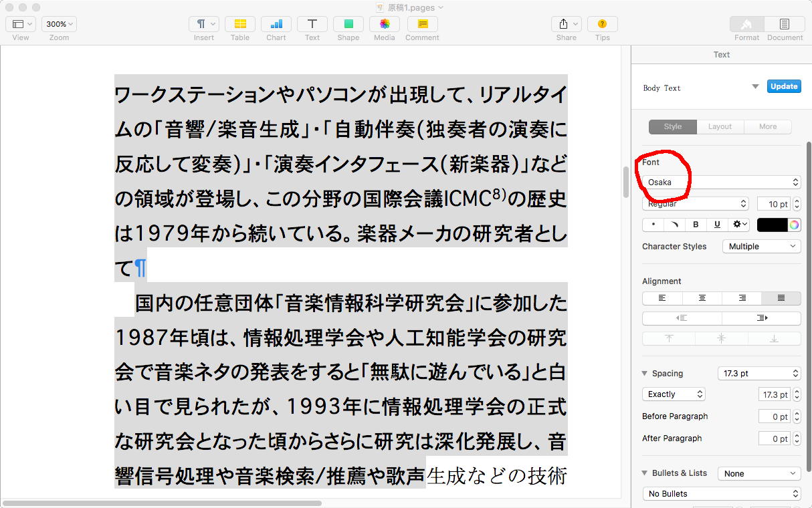The image size is (812, 508).
Task: Add a Comment using the toolbar
Action: [x=422, y=24]
